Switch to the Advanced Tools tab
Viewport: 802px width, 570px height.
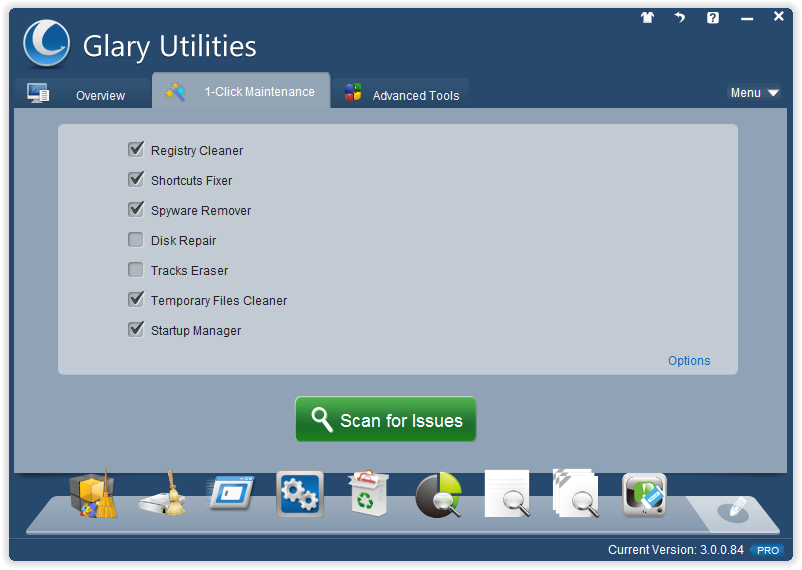(x=400, y=93)
